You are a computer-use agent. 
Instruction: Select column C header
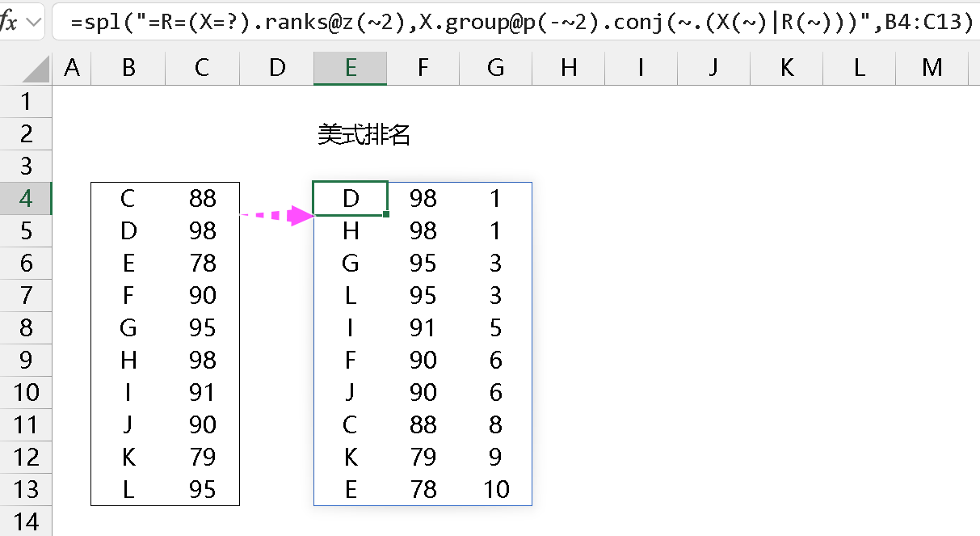click(202, 69)
